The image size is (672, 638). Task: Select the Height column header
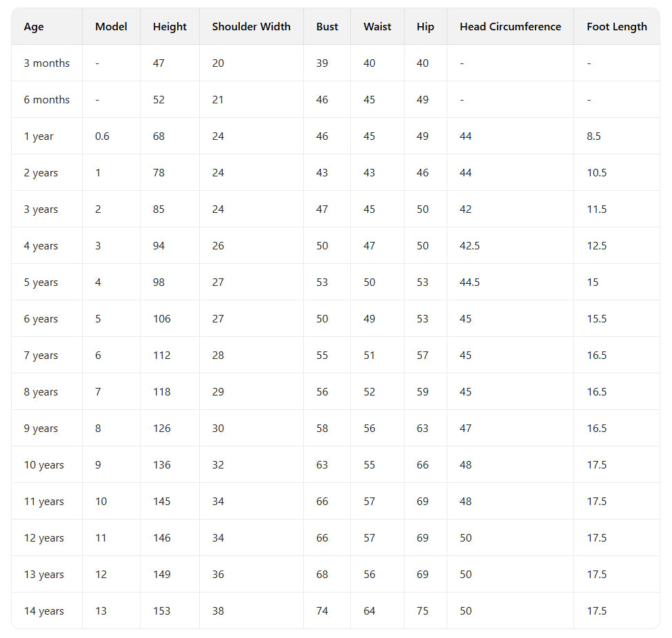(170, 27)
